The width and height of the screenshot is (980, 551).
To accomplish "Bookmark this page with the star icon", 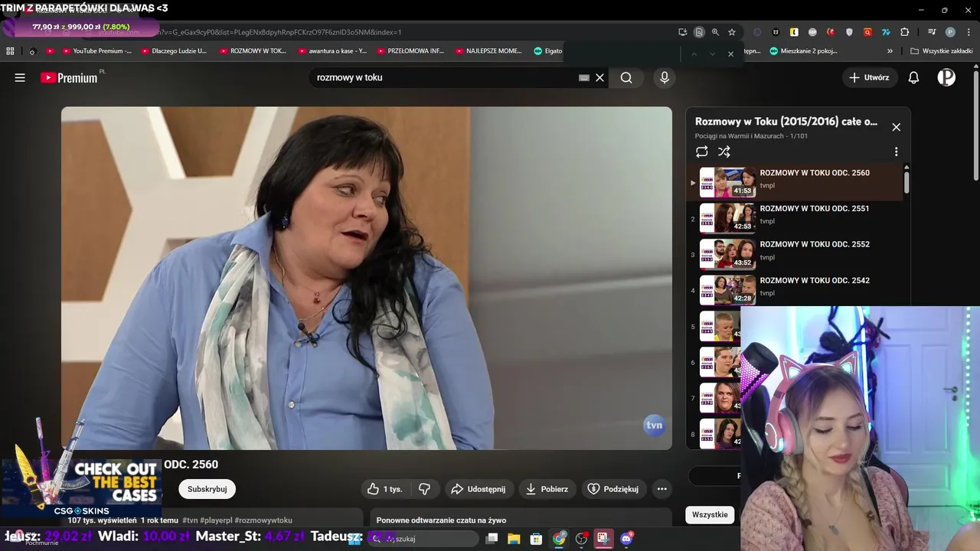I will click(732, 32).
